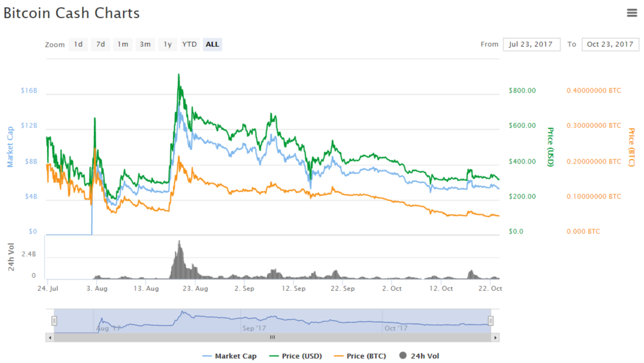
Task: Click the $16B market cap axis label
Action: (29, 90)
